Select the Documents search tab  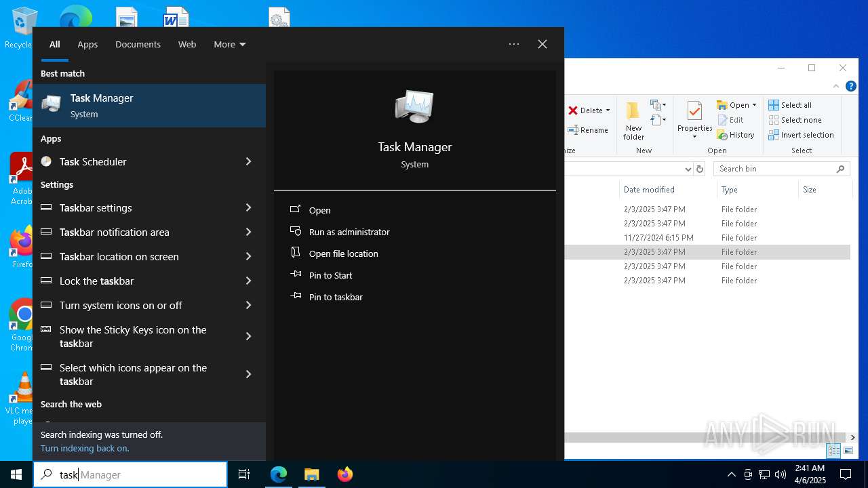(138, 44)
